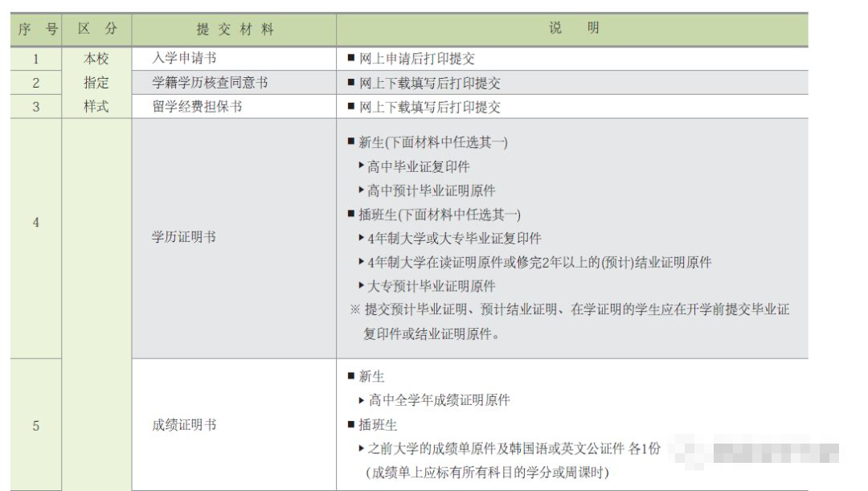Click the ※ note about 预计毕业证明
The width and height of the screenshot is (868, 491).
(x=569, y=310)
